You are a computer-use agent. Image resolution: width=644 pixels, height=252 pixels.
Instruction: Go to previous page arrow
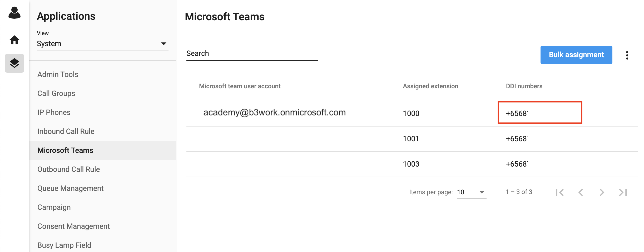click(x=581, y=192)
